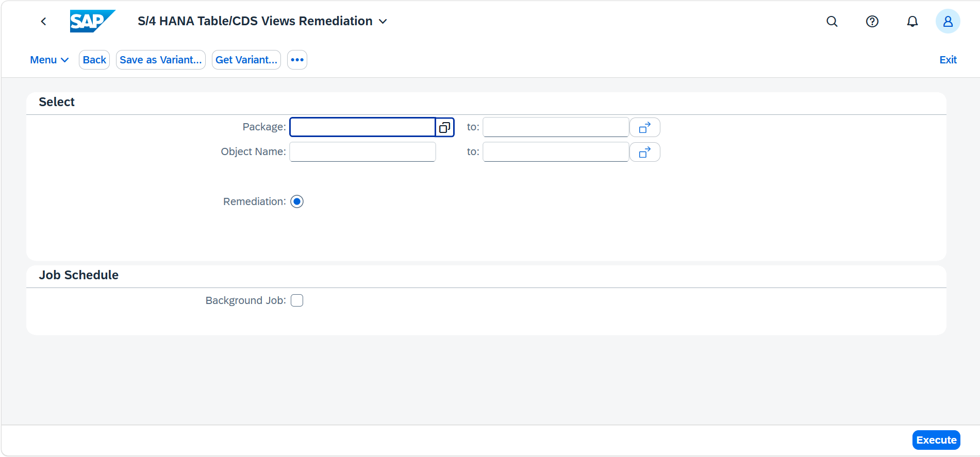Open multiple selection for Package range
The width and height of the screenshot is (980, 457).
(x=645, y=127)
